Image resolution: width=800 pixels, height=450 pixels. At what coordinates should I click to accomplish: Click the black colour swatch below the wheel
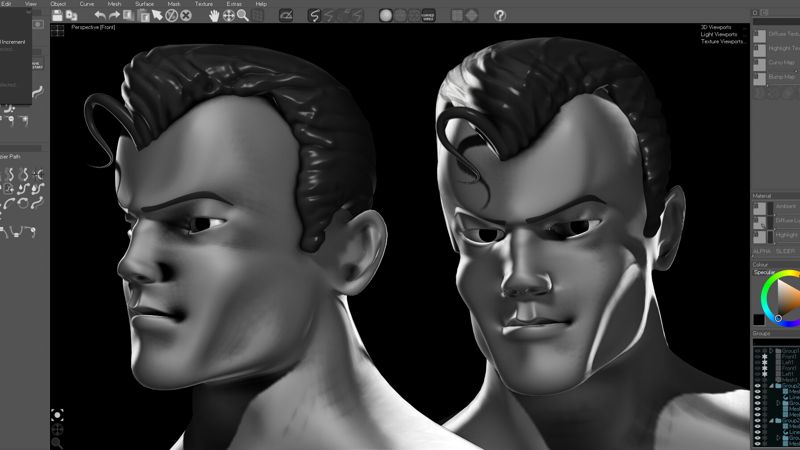[x=759, y=320]
